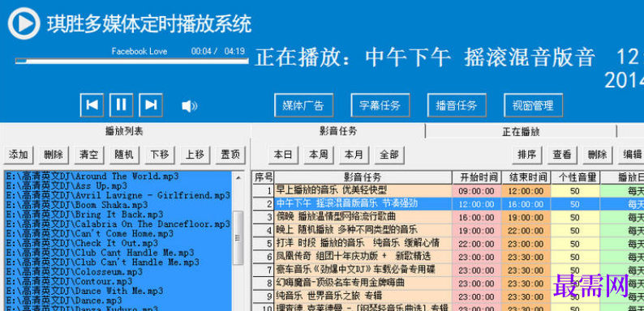This screenshot has width=644, height=311.
Task: Select task 纯音乐 世界音乐之旅 专辑
Action: tap(363, 296)
